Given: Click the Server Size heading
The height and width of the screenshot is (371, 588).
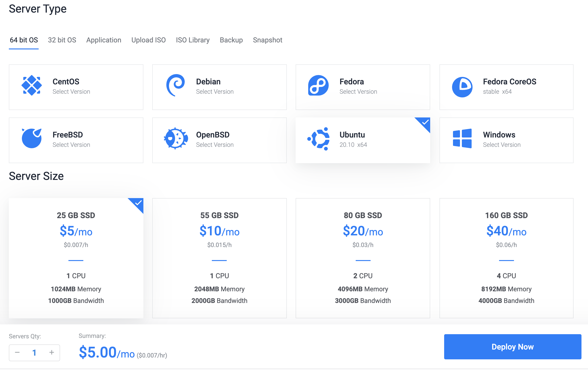Looking at the screenshot, I should [36, 176].
